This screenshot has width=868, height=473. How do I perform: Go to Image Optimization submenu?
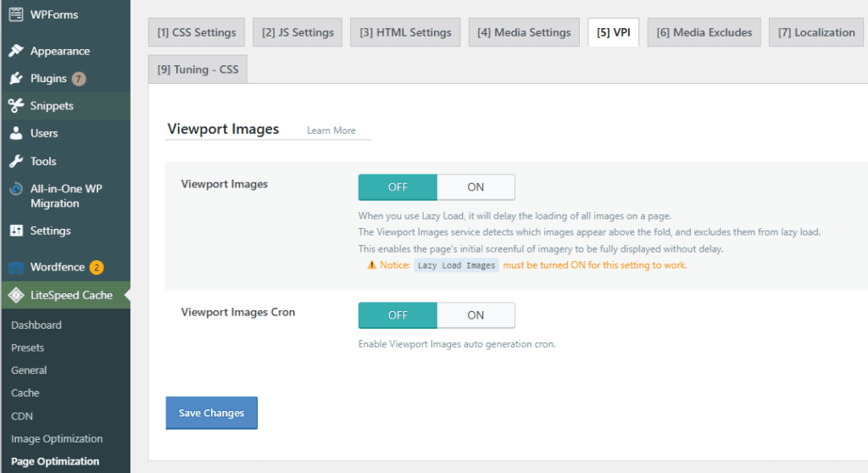click(x=57, y=438)
